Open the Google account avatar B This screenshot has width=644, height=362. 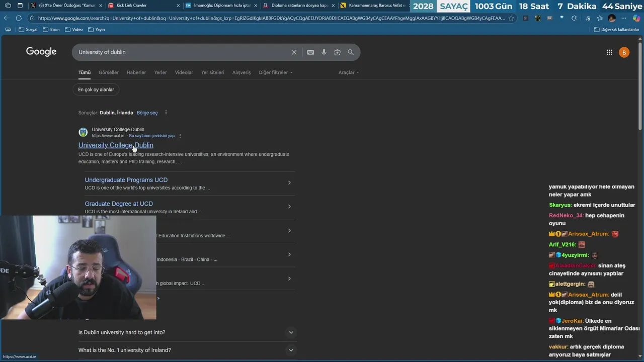coord(624,52)
